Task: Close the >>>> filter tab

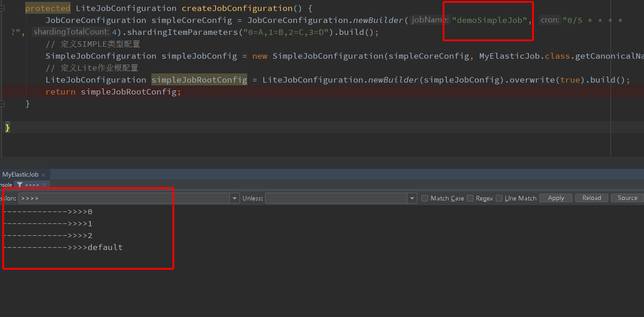Action: (44, 185)
